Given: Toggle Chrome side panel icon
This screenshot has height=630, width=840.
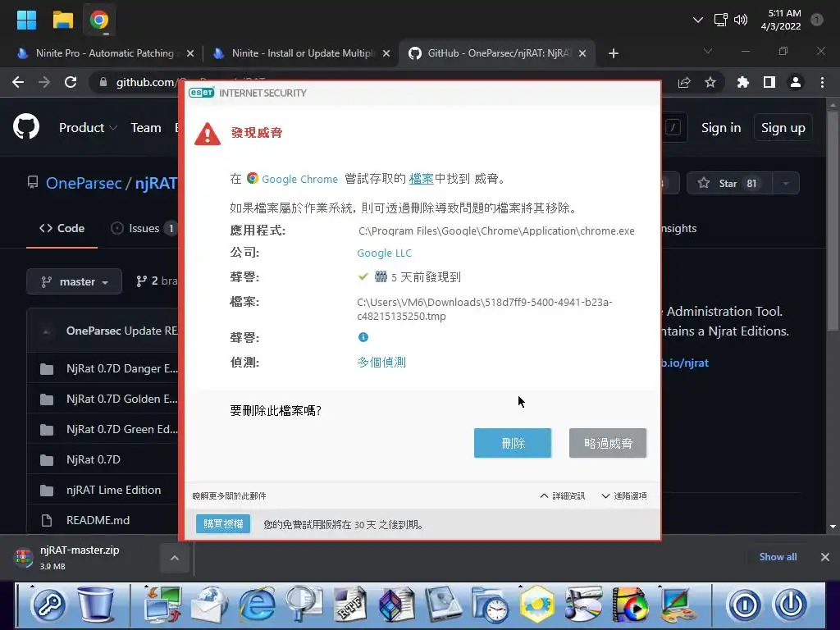Looking at the screenshot, I should point(769,83).
